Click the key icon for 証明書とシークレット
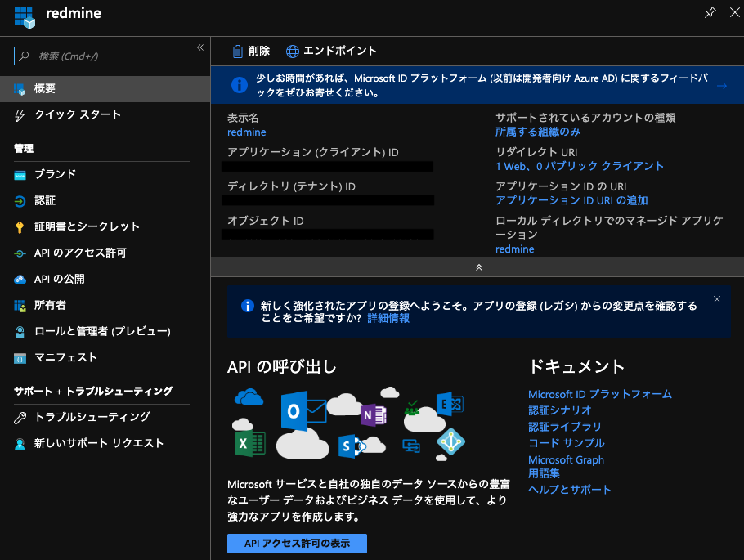This screenshot has width=744, height=560. pyautogui.click(x=20, y=227)
